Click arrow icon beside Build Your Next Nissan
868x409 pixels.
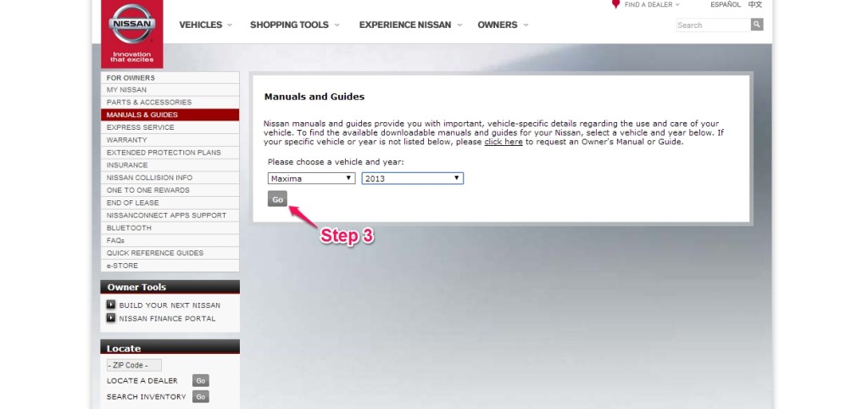pyautogui.click(x=111, y=305)
